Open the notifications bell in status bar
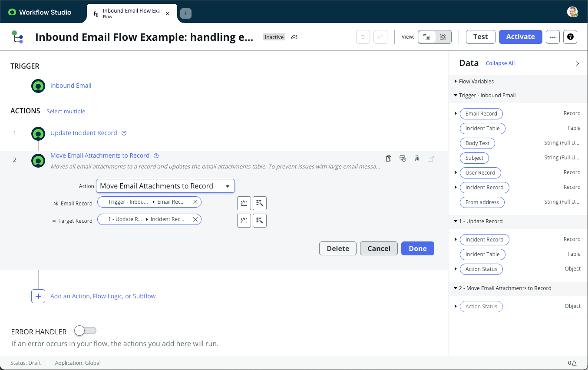The image size is (588, 370). 574,363
